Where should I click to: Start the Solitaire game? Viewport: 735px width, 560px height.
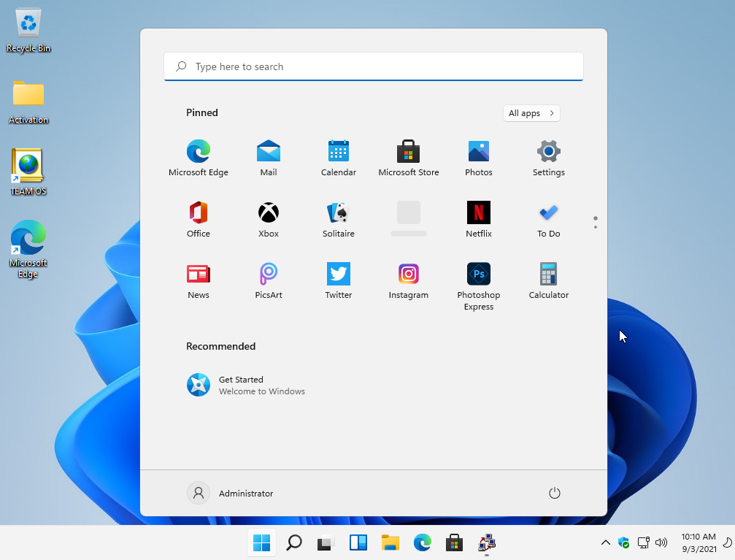click(x=339, y=220)
